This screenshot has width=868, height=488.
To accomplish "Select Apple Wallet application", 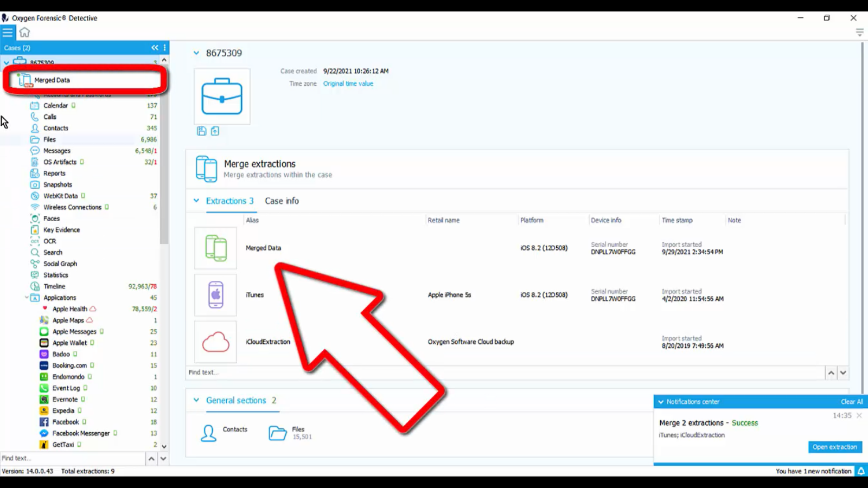I will (x=69, y=343).
